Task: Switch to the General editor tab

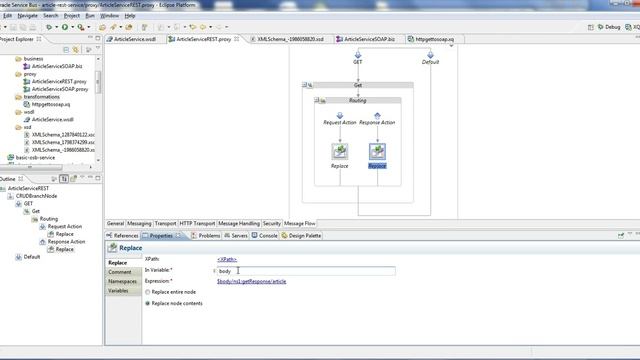Action: 115,224
